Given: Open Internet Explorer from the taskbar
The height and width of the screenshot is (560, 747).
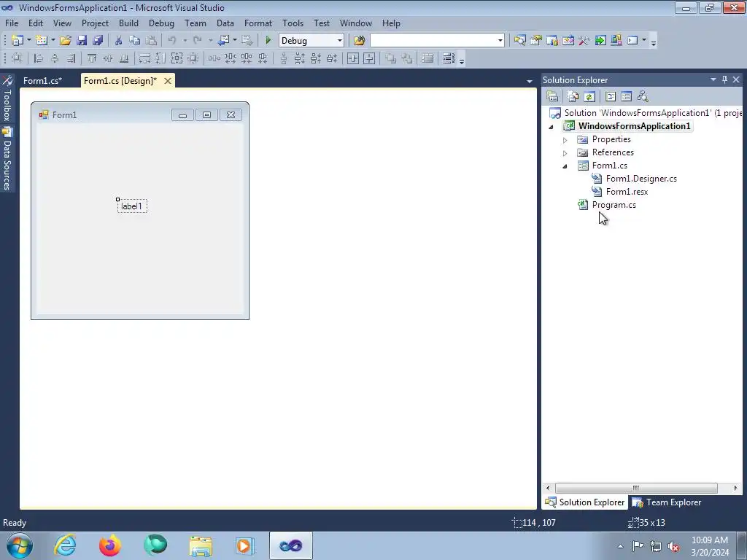Looking at the screenshot, I should [65, 545].
